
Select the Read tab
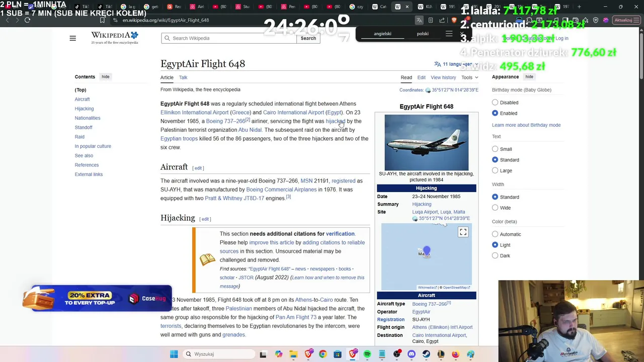(x=406, y=77)
